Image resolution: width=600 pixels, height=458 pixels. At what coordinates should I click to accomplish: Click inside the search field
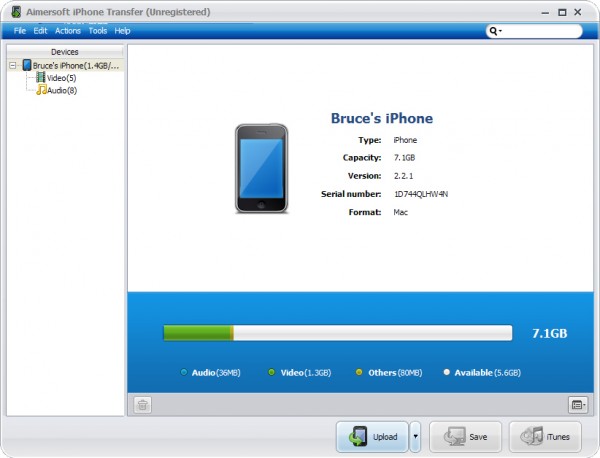click(540, 31)
